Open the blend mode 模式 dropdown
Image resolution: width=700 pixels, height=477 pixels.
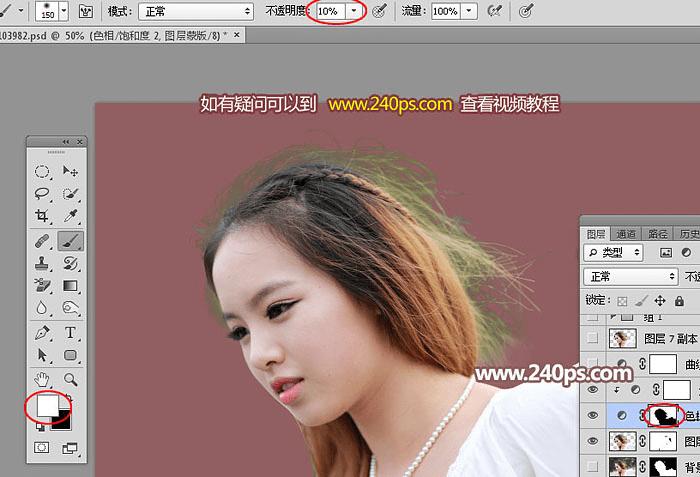[x=196, y=12]
